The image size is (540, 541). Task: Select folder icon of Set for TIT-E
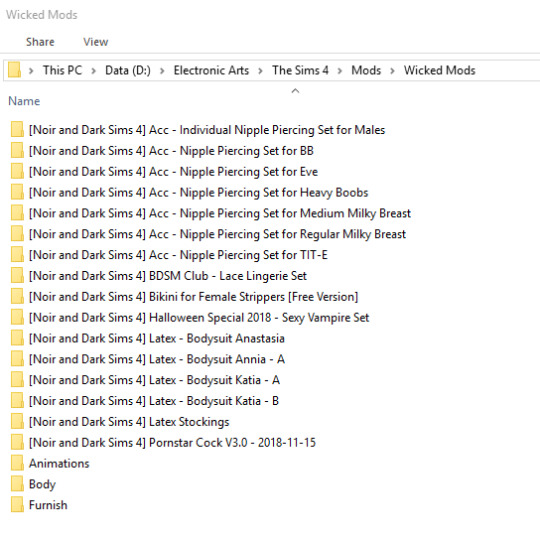(17, 255)
